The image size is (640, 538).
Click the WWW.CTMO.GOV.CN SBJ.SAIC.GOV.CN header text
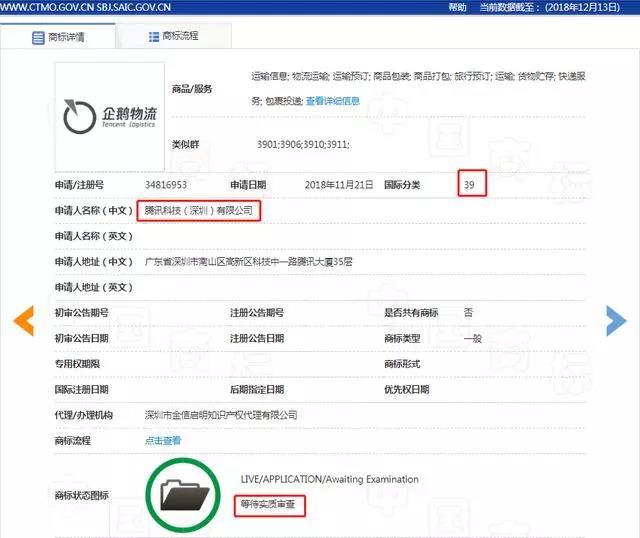(x=85, y=7)
